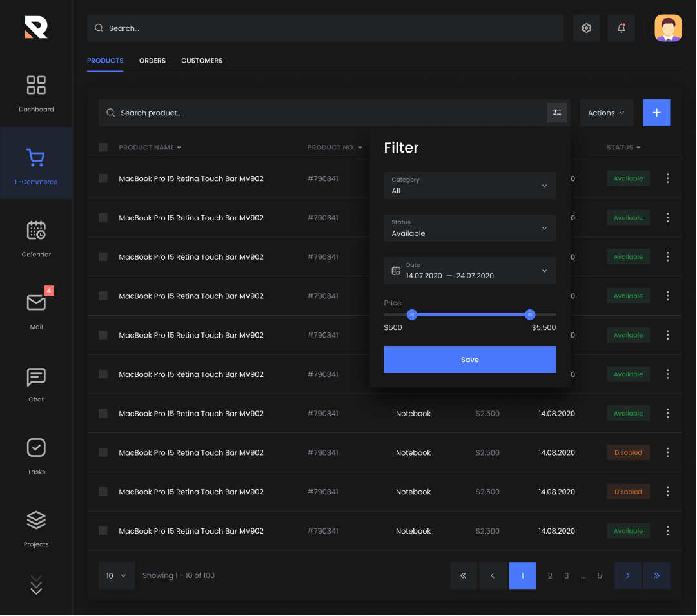
Task: Sort by STATUS column header
Action: [623, 148]
